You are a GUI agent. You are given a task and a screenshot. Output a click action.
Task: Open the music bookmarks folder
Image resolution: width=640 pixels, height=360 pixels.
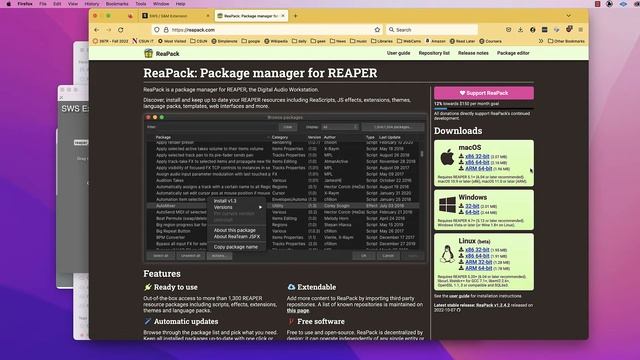pyautogui.click(x=358, y=41)
